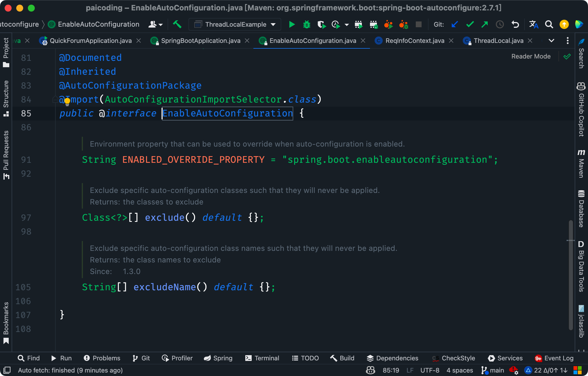Open the Event Log panel

(553, 358)
